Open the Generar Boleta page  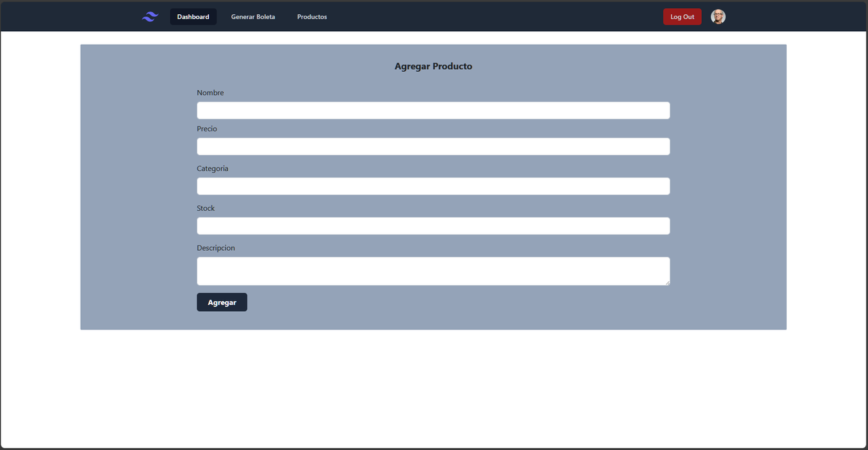pyautogui.click(x=253, y=16)
